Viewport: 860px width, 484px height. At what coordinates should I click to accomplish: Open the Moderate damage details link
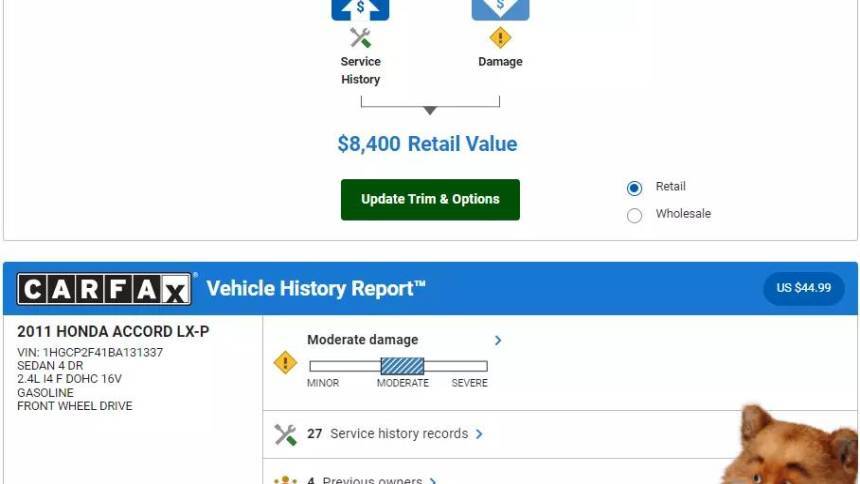pos(363,340)
